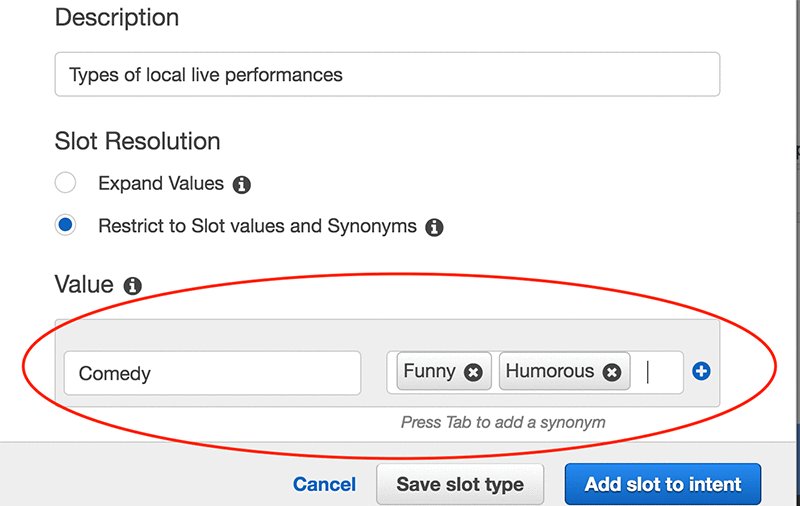Open info icon beside Restrict to Slot values
Image resolution: width=800 pixels, height=506 pixels.
tap(434, 227)
